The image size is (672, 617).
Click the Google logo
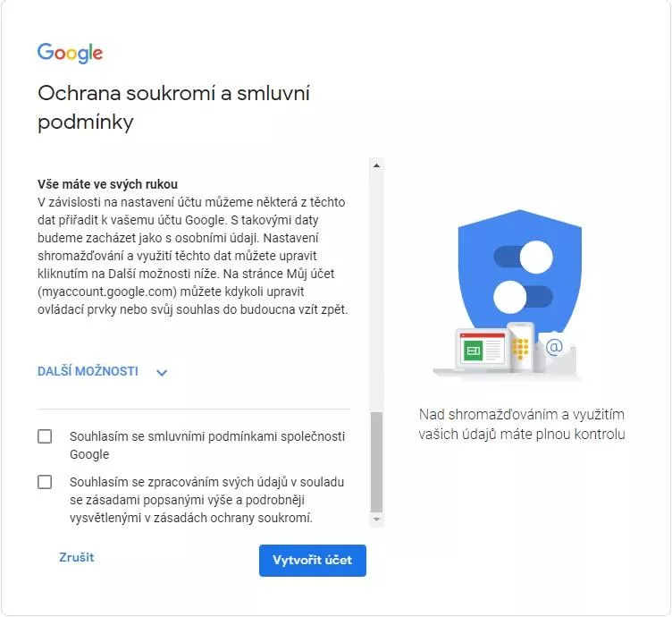(x=70, y=53)
